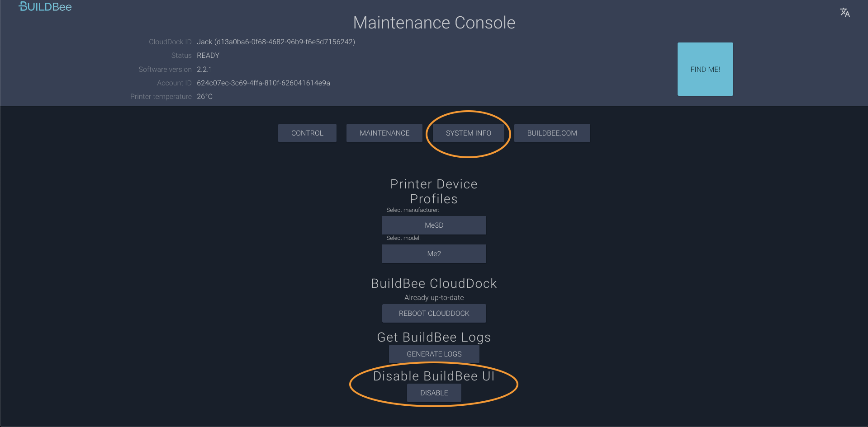Click the CloudDock ID value text
The width and height of the screenshot is (868, 427).
[x=276, y=42]
